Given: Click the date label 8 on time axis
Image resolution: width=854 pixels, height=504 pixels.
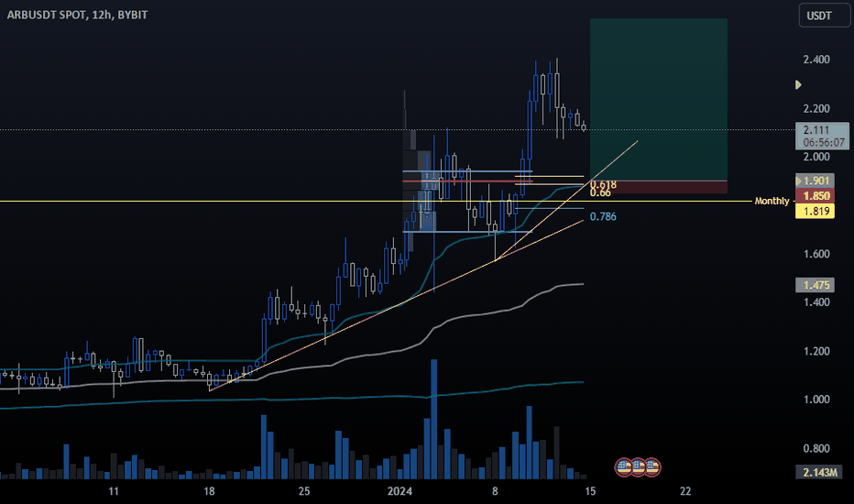Looking at the screenshot, I should (x=495, y=491).
